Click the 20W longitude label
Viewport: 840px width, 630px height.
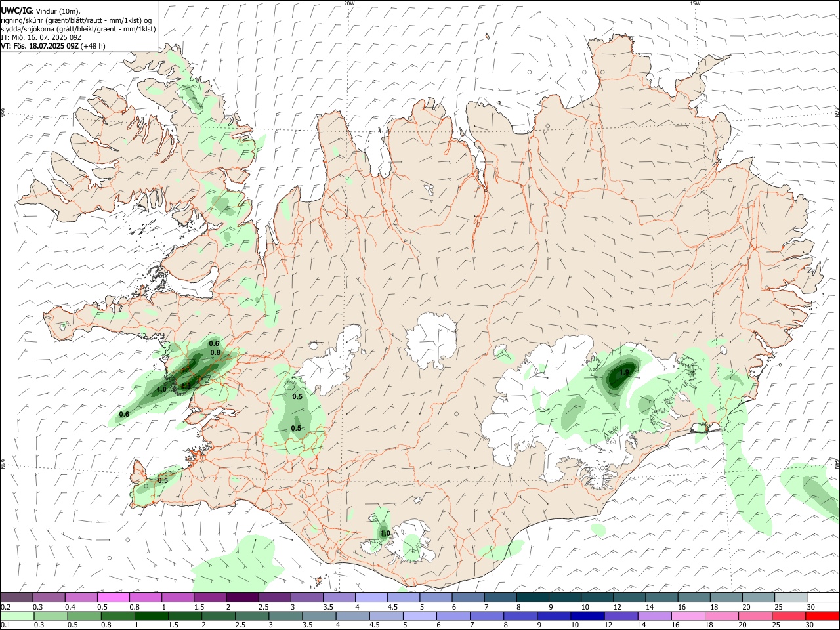click(349, 3)
